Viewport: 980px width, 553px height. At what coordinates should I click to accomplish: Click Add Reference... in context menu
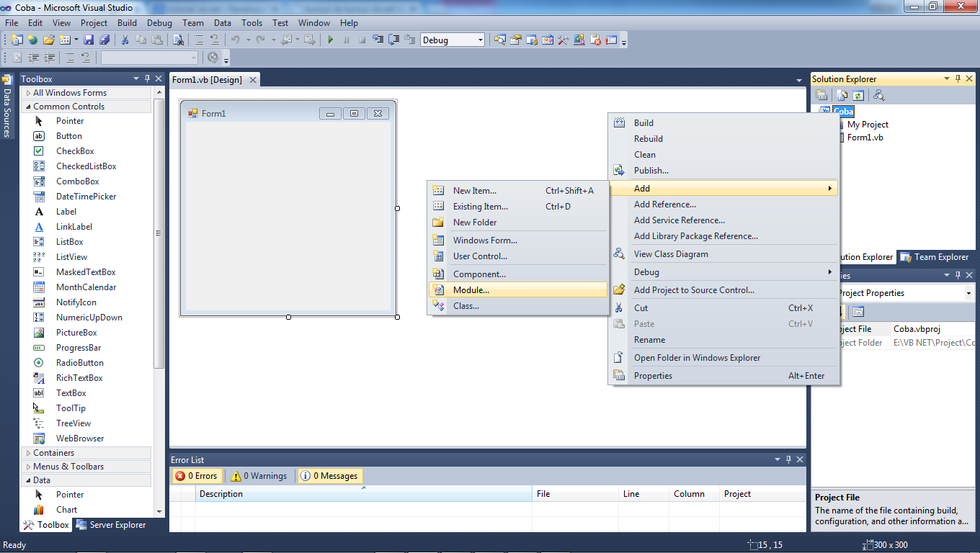tap(724, 204)
